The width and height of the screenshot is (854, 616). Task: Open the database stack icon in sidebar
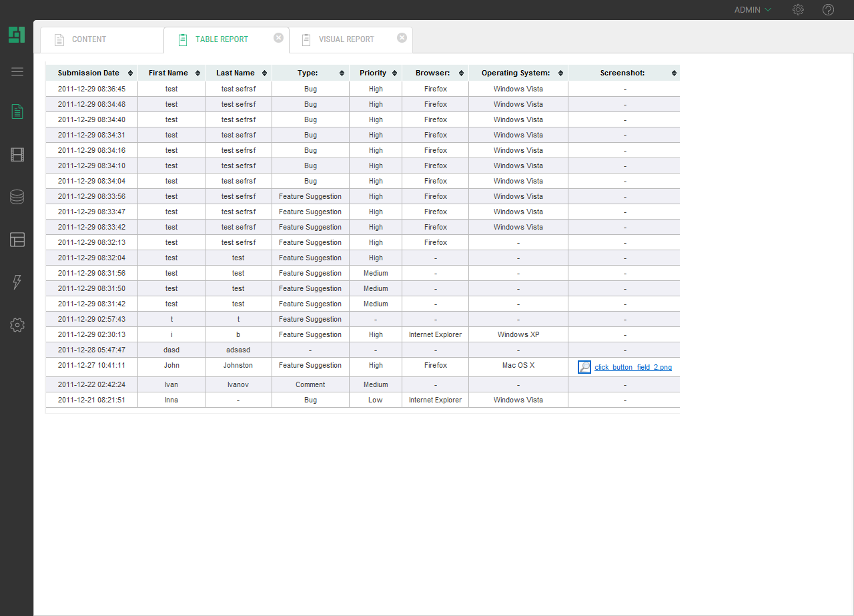click(17, 197)
